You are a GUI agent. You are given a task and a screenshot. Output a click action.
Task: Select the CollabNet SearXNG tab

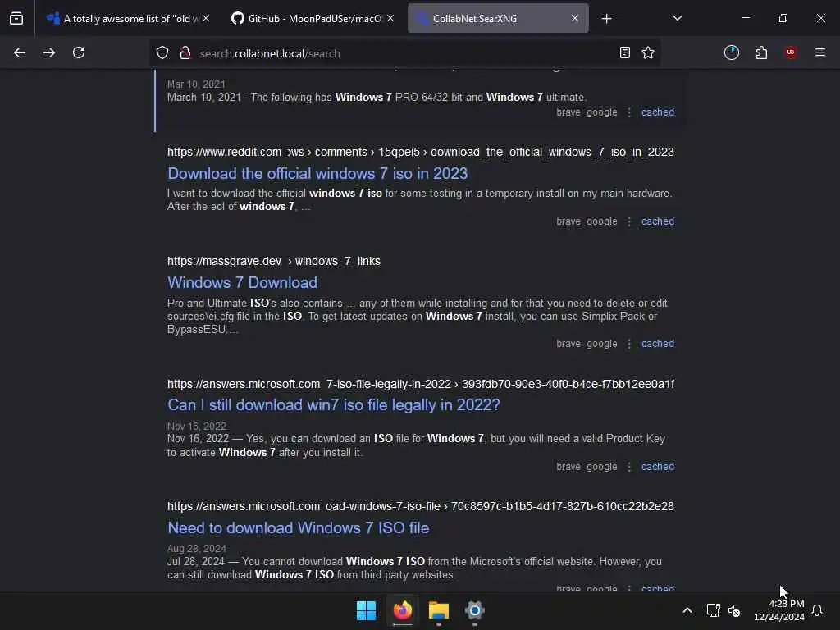(x=498, y=18)
